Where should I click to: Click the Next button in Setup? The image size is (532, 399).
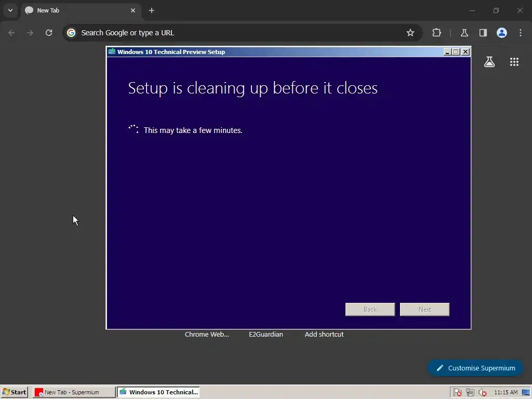click(x=424, y=310)
